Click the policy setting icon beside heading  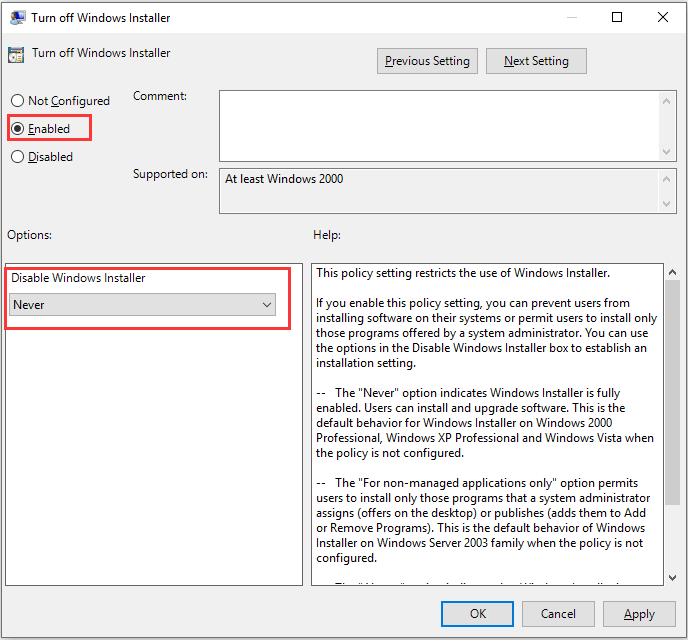click(16, 55)
